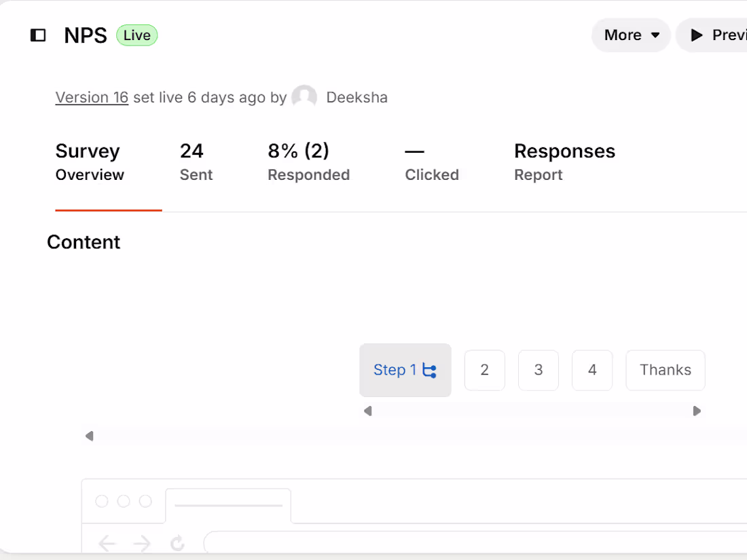Click the Live status badge

136,35
